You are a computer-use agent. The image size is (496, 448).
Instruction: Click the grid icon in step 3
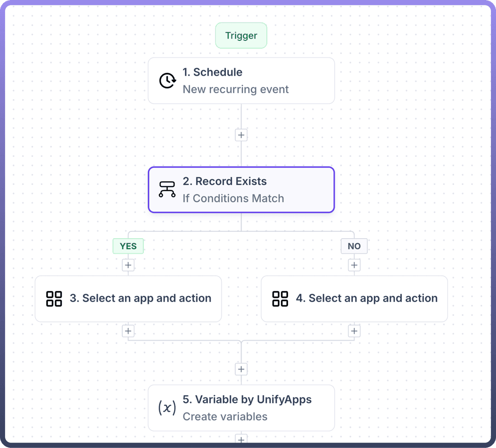54,299
